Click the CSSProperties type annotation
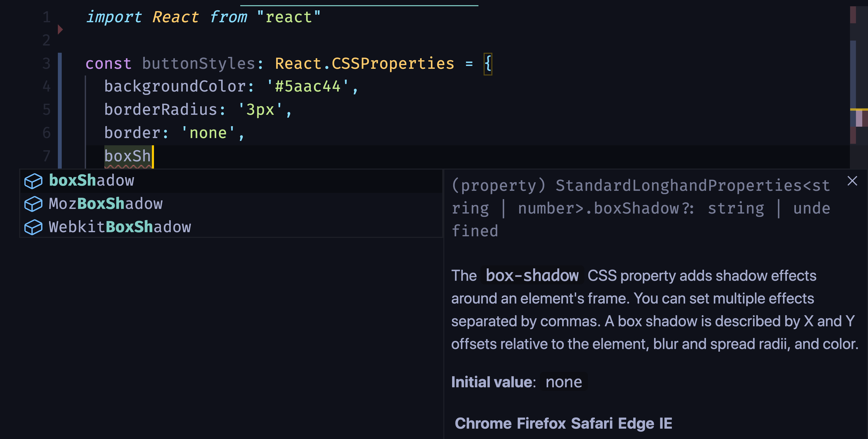 tap(393, 64)
